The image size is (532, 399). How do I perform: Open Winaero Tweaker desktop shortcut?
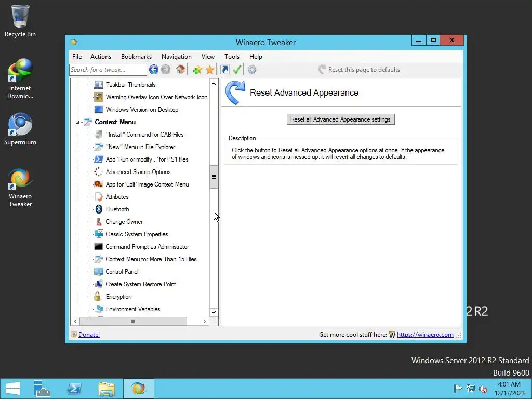[x=20, y=187]
